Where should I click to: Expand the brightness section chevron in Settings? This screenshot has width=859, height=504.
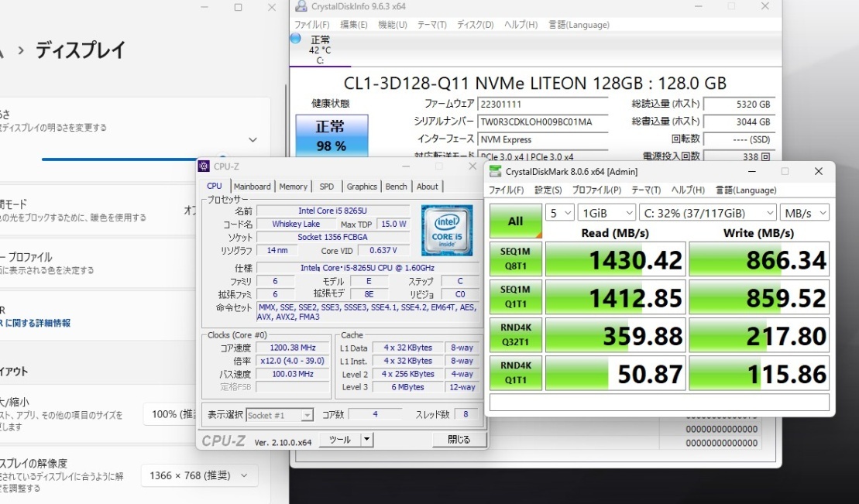tap(253, 139)
